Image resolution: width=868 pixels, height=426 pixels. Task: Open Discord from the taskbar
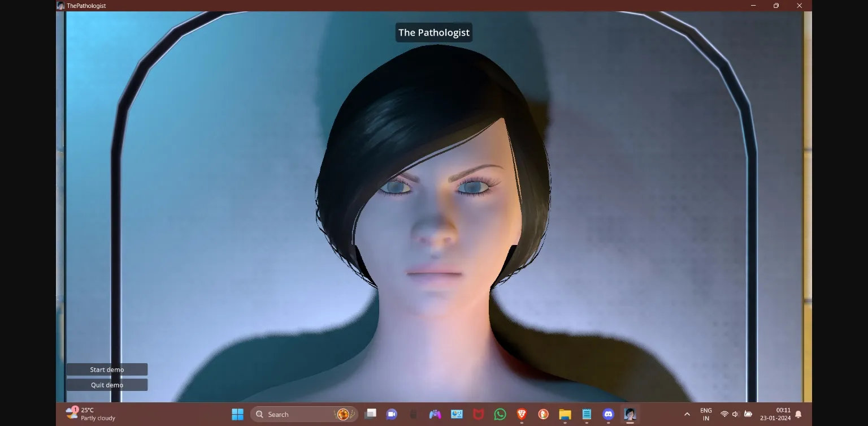coord(608,414)
